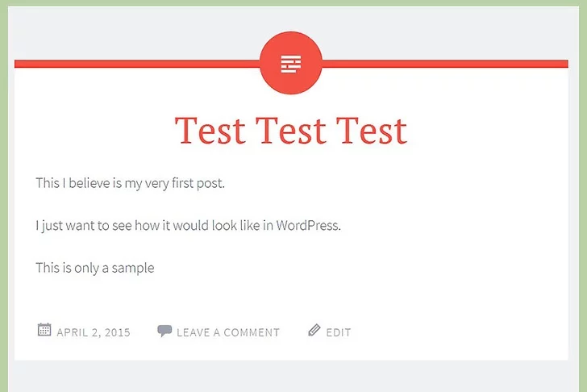Click the Edit text link
587x392 pixels.
339,332
